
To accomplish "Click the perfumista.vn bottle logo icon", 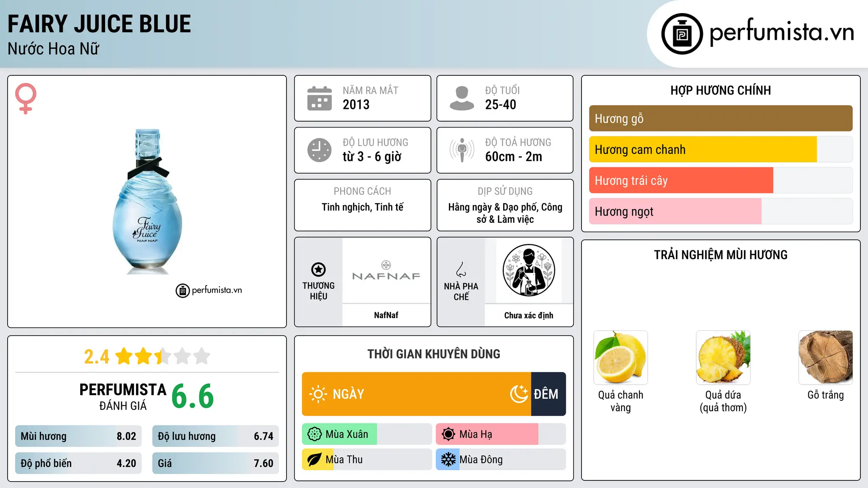I will (x=682, y=33).
